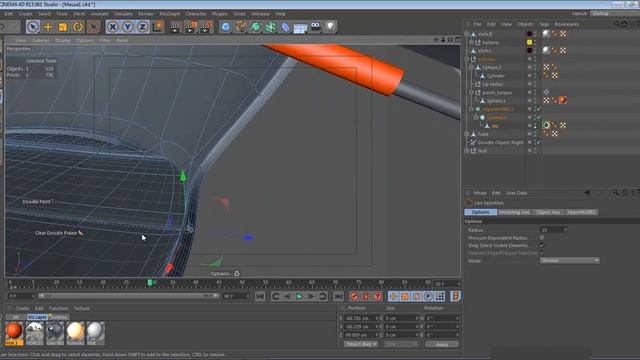Switch to the Options tab
Viewport: 640px width, 360px height.
480,212
